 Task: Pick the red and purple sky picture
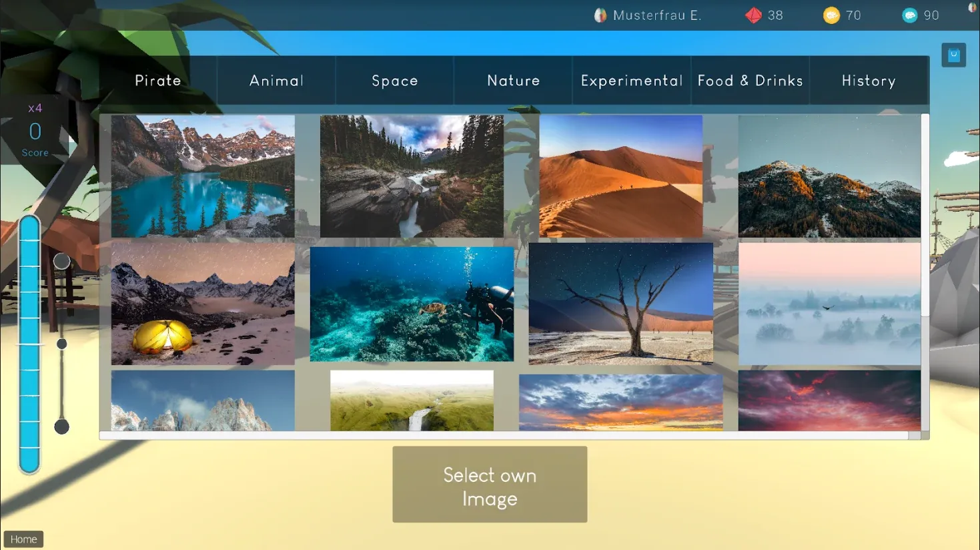click(x=829, y=400)
